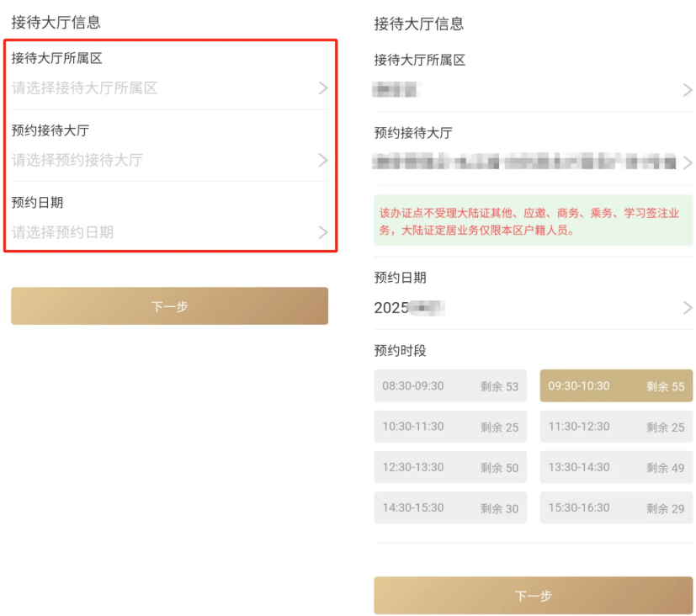Tap the 请选择预约日期 placeholder text
The image size is (696, 616).
point(63,232)
